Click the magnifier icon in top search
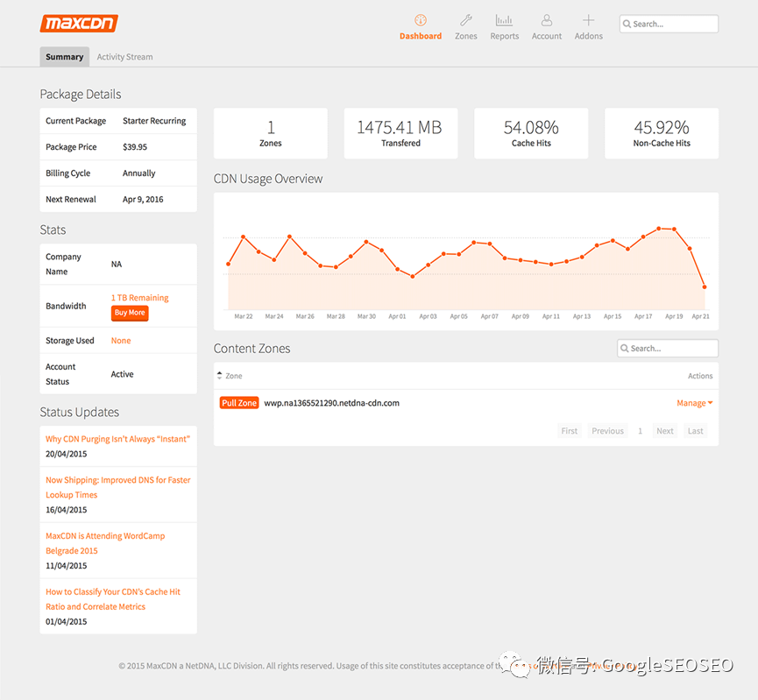This screenshot has height=700, width=758. click(x=627, y=24)
